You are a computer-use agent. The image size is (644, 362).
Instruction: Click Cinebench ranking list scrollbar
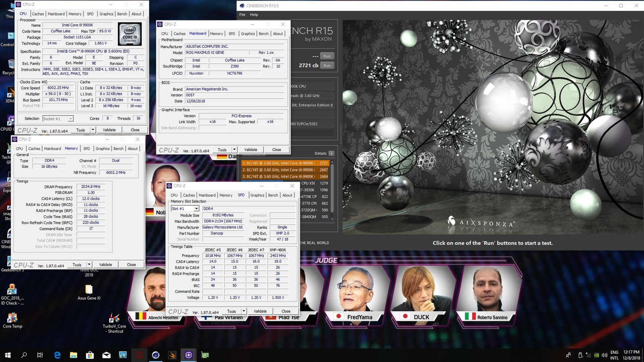pos(332,190)
